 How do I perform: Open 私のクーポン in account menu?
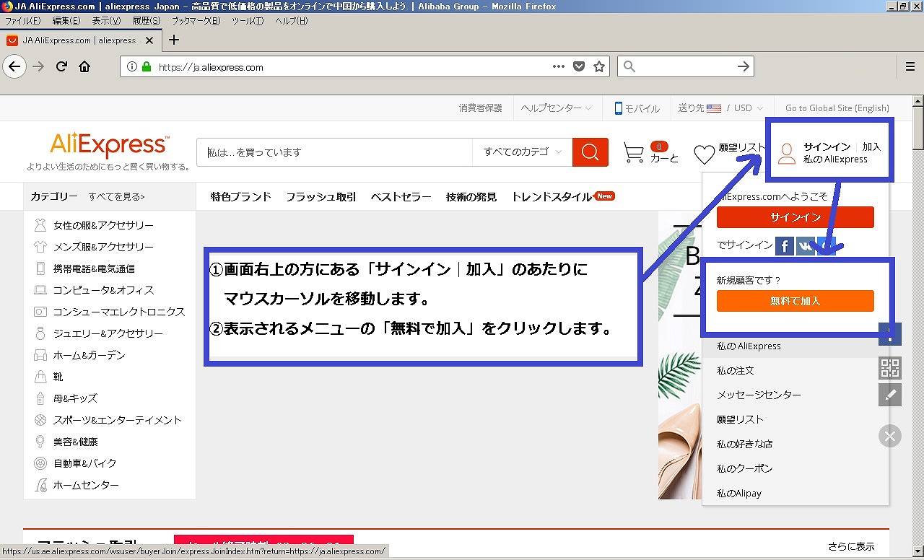pos(744,468)
